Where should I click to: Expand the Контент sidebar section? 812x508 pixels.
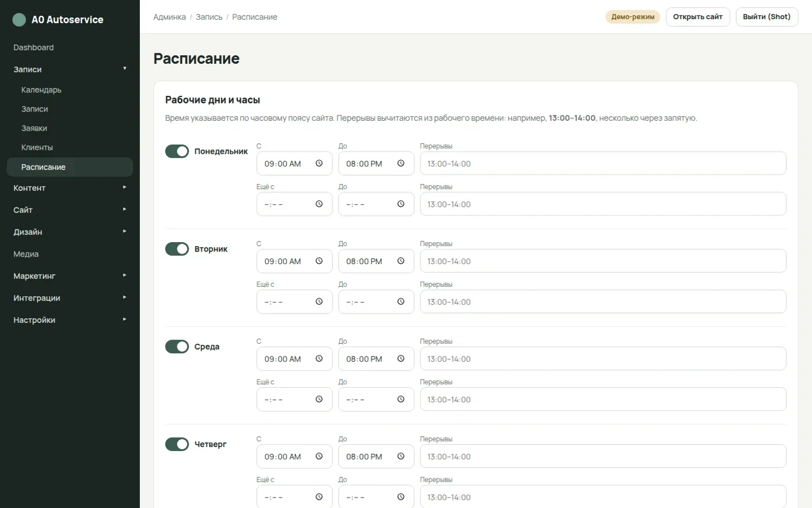pos(70,188)
